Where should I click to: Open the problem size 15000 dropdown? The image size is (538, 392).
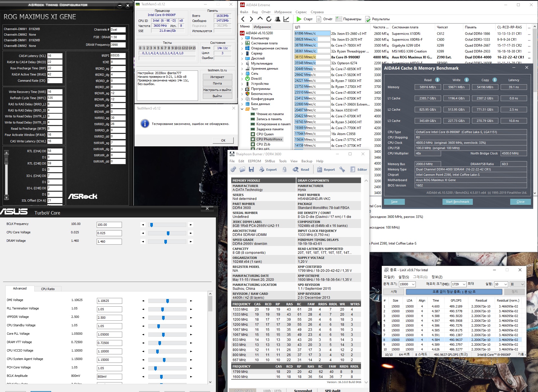point(413,284)
